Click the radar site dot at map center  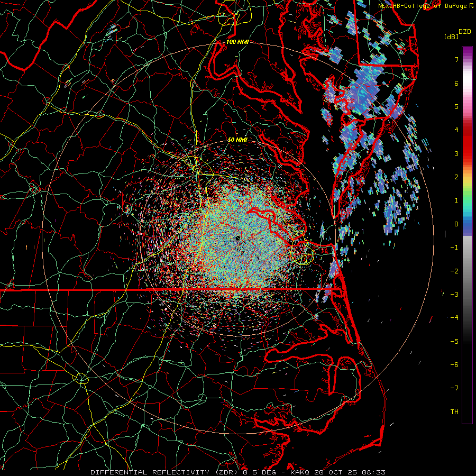[x=237, y=239]
